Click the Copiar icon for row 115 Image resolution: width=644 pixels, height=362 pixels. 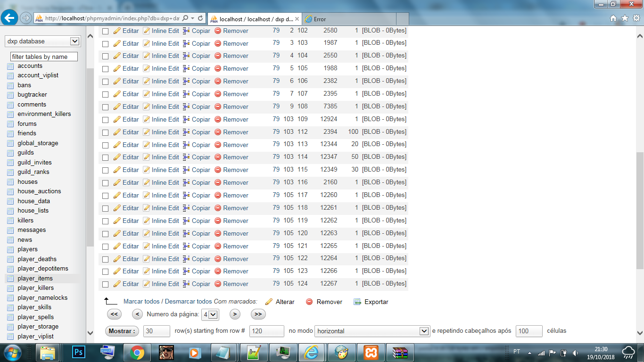tap(186, 170)
